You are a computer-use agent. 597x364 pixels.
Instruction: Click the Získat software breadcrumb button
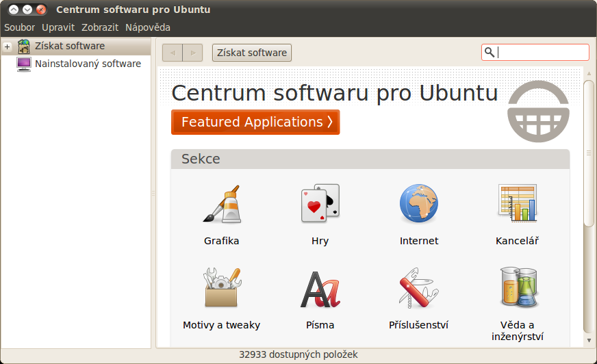(252, 53)
